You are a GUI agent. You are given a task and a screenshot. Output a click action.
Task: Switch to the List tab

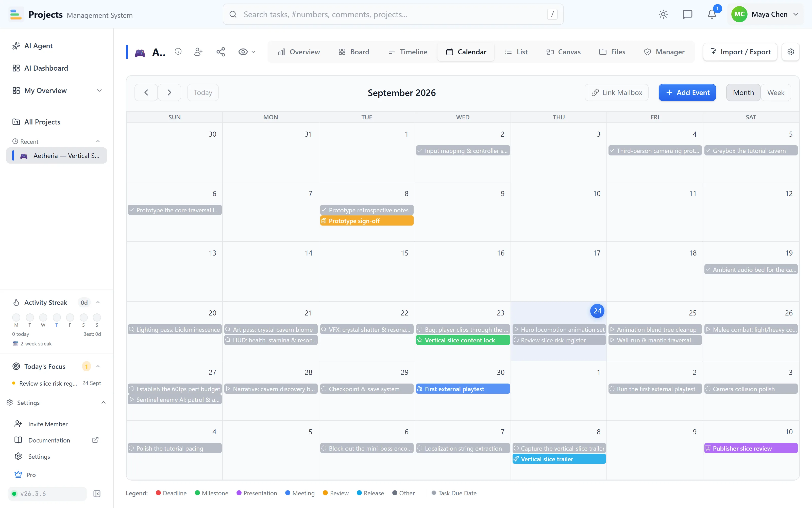tap(516, 52)
